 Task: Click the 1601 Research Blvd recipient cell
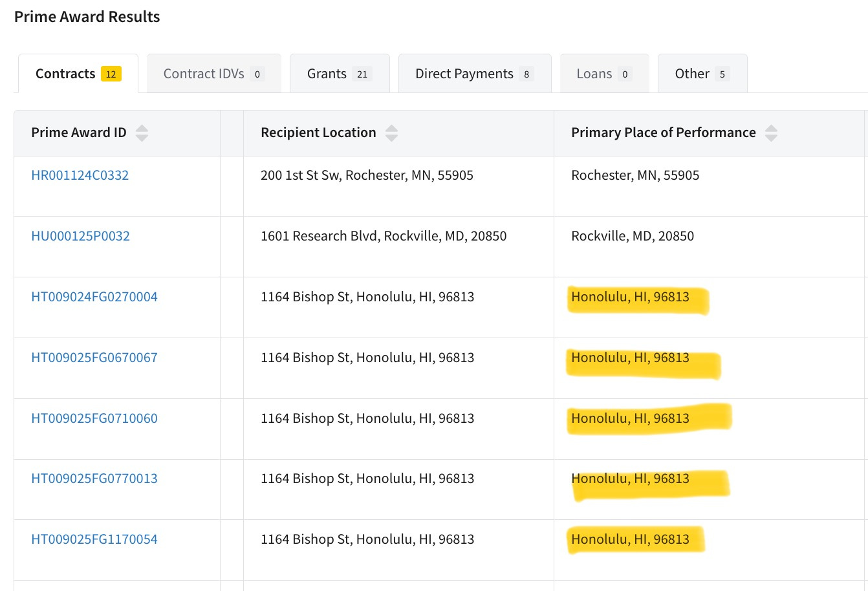click(398, 247)
